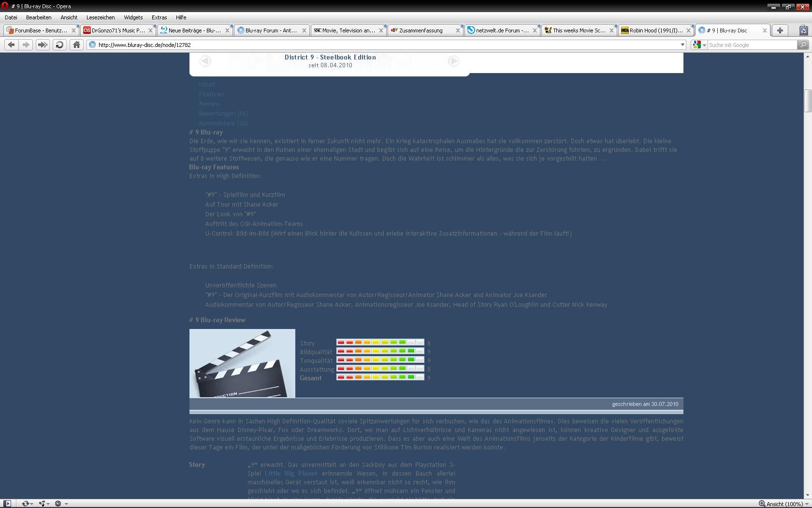Switch to the Neue Beiträge tab
Image resolution: width=812 pixels, height=508 pixels.
point(195,30)
